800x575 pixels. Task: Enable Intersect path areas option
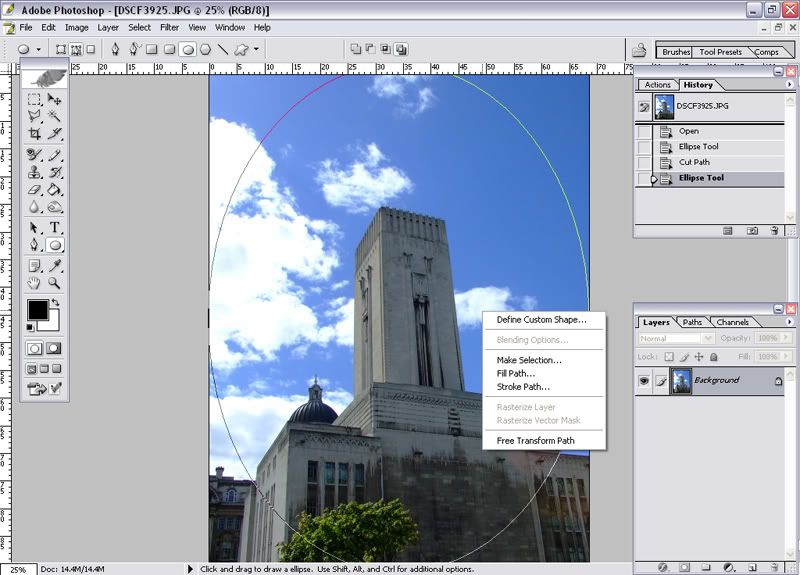[386, 49]
